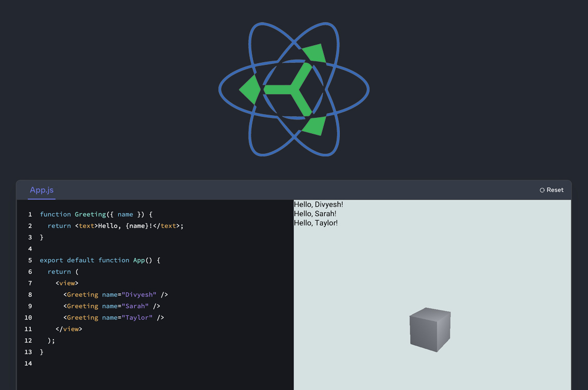This screenshot has height=390, width=588.
Task: Click the opening '<view>' tag line
Action: click(67, 283)
